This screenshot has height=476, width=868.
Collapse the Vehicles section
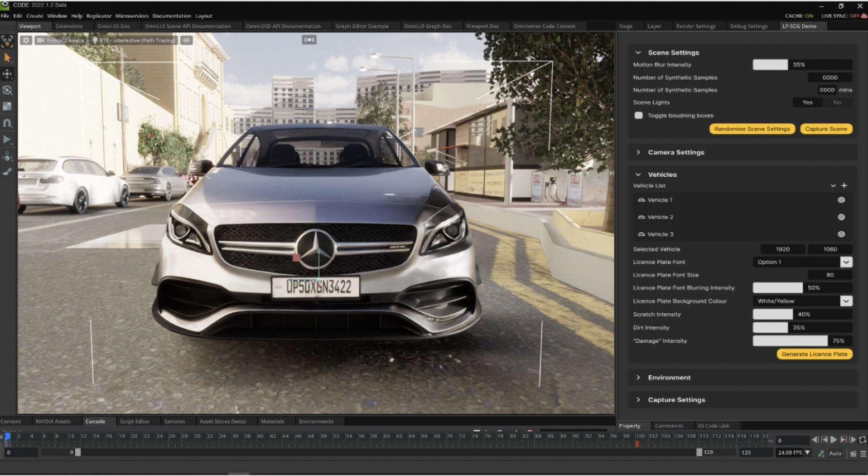click(638, 174)
